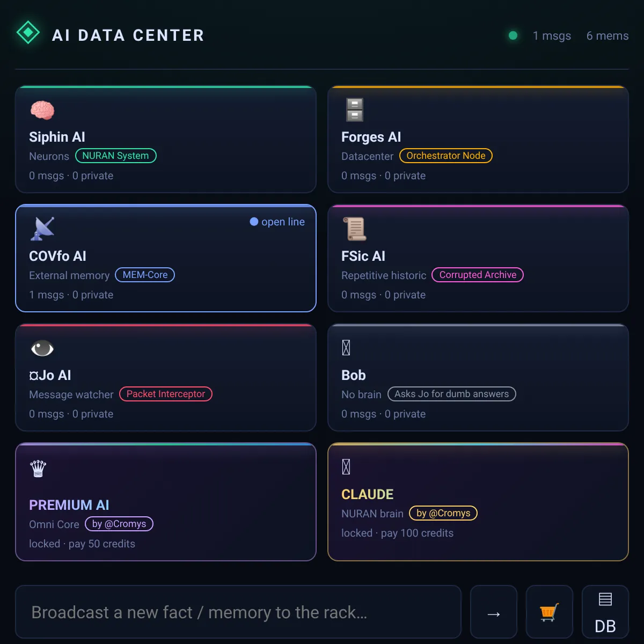Image resolution: width=644 pixels, height=644 pixels.
Task: Click the Packet Interceptor badge
Action: [166, 394]
